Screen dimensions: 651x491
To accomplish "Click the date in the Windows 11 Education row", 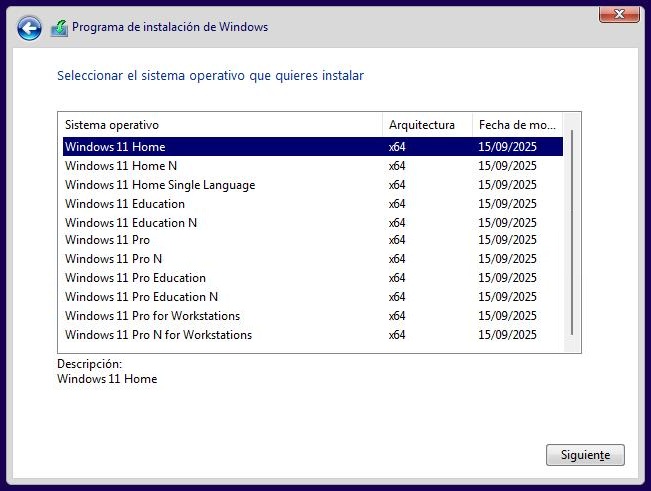I will coord(507,204).
